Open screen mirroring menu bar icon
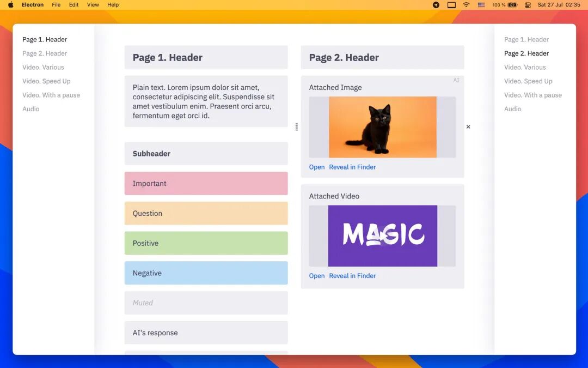The height and width of the screenshot is (368, 588). pyautogui.click(x=451, y=5)
